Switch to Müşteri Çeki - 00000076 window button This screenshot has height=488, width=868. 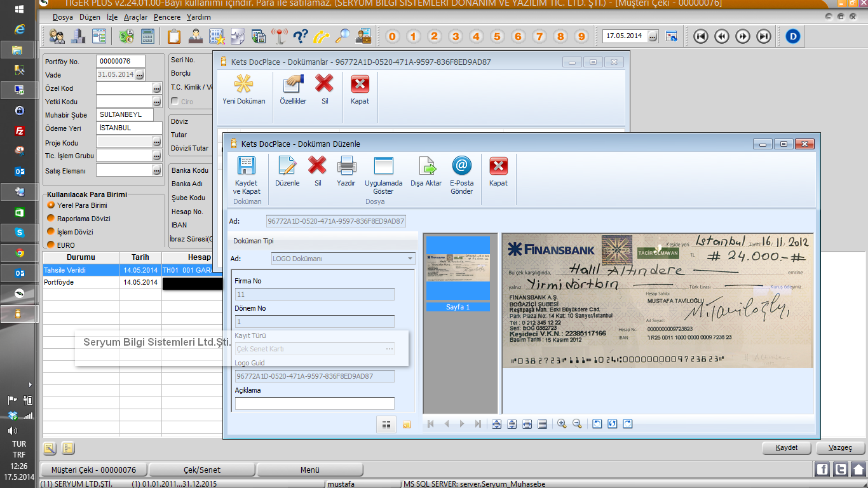(93, 470)
